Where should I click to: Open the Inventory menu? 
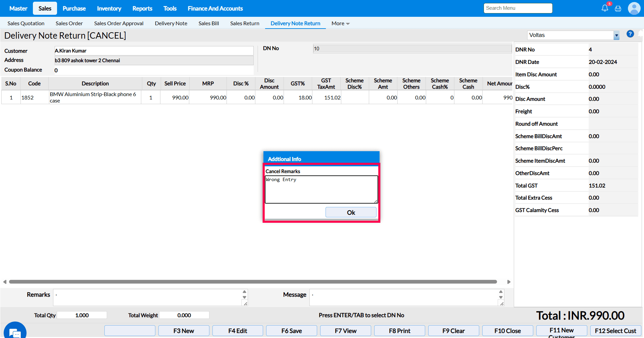[109, 8]
